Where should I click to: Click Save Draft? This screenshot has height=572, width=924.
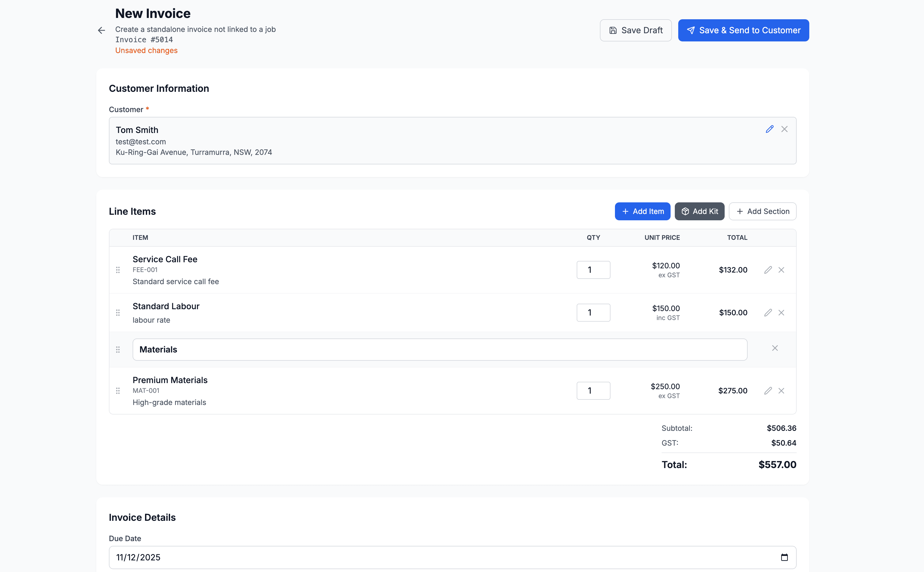636,30
